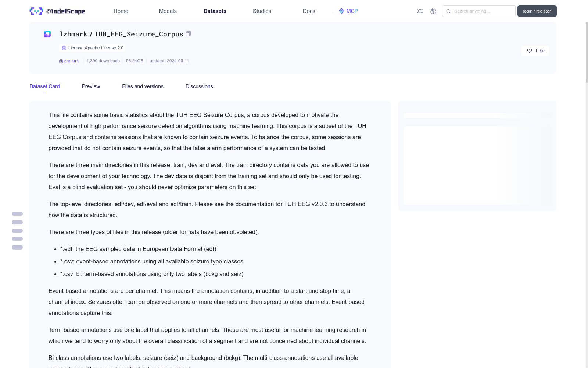The width and height of the screenshot is (588, 368).
Task: Click the page vertical scrollbar
Action: [x=587, y=52]
